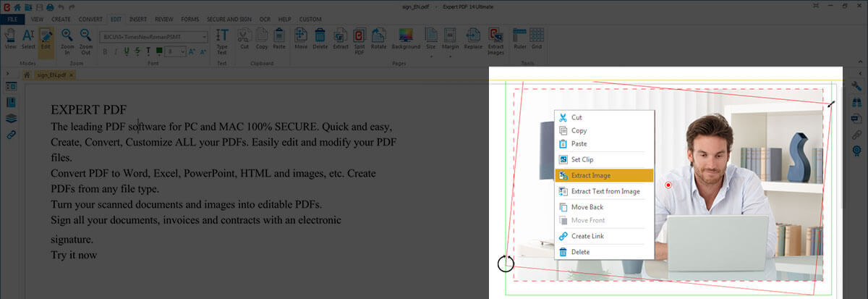Toggle the Grid tool

pos(537,39)
